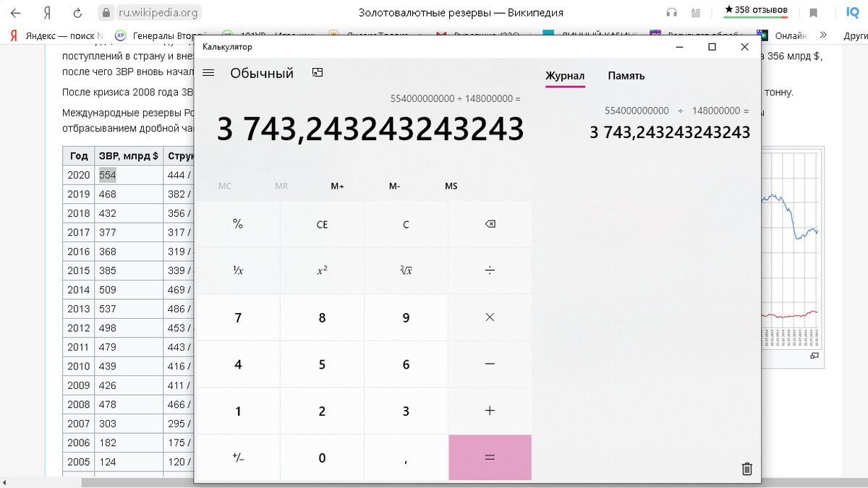
Task: Expand bookmarks overflow chevron
Action: click(x=823, y=35)
